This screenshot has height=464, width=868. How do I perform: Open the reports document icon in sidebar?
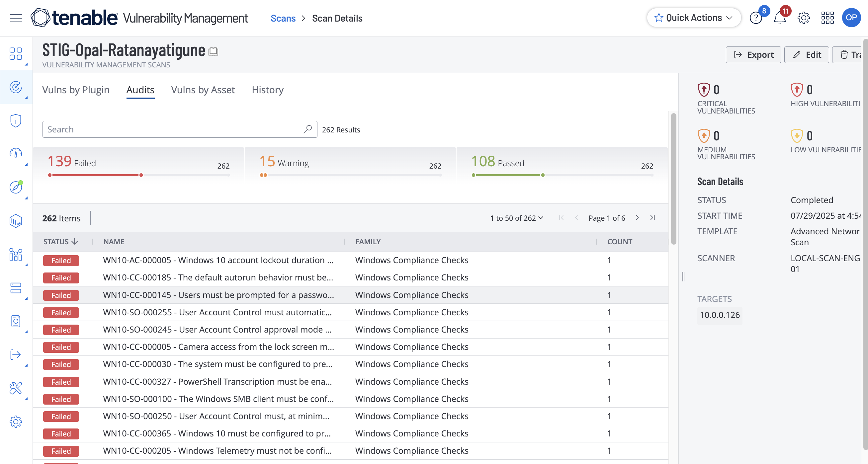pyautogui.click(x=16, y=321)
